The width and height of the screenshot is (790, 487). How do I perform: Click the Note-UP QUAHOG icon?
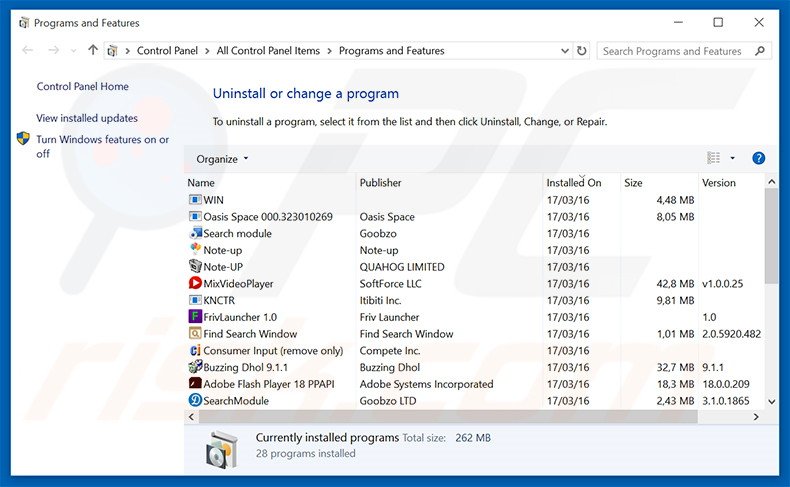point(195,266)
